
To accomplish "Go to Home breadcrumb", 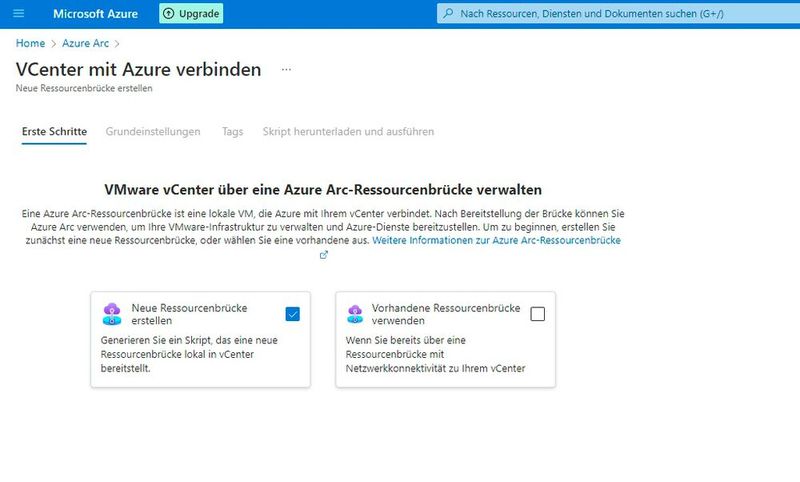I will click(x=30, y=43).
